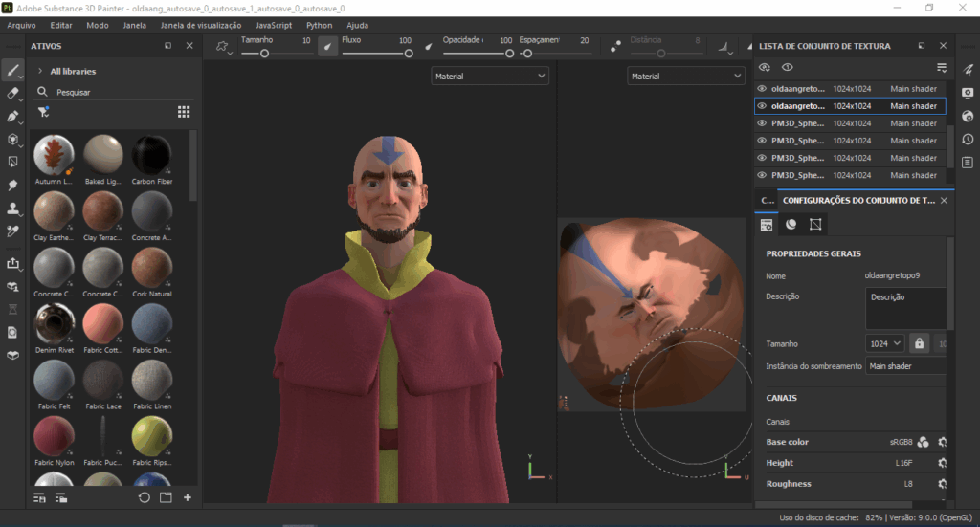980x527 pixels.
Task: Open texture set settings first sub-tab icon
Action: click(x=767, y=225)
